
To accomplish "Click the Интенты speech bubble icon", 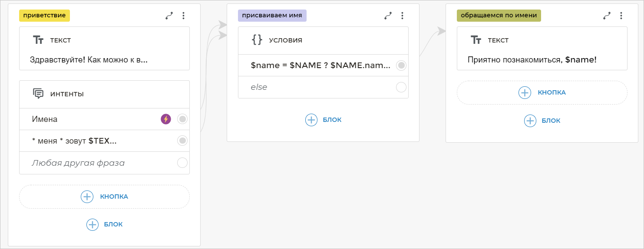I will click(x=38, y=94).
